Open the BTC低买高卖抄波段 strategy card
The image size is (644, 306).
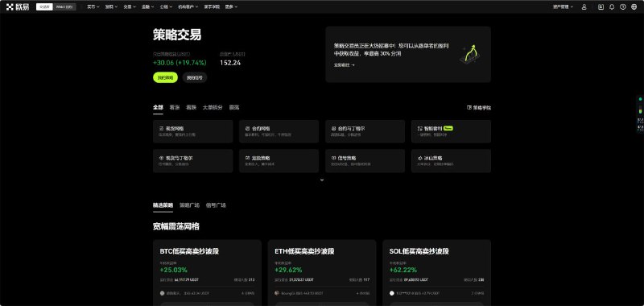coord(207,273)
